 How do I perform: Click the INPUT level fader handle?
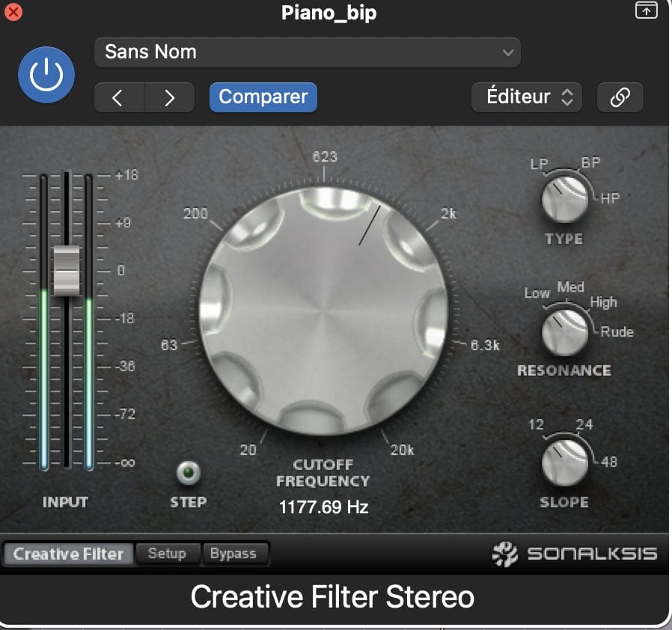click(x=66, y=269)
